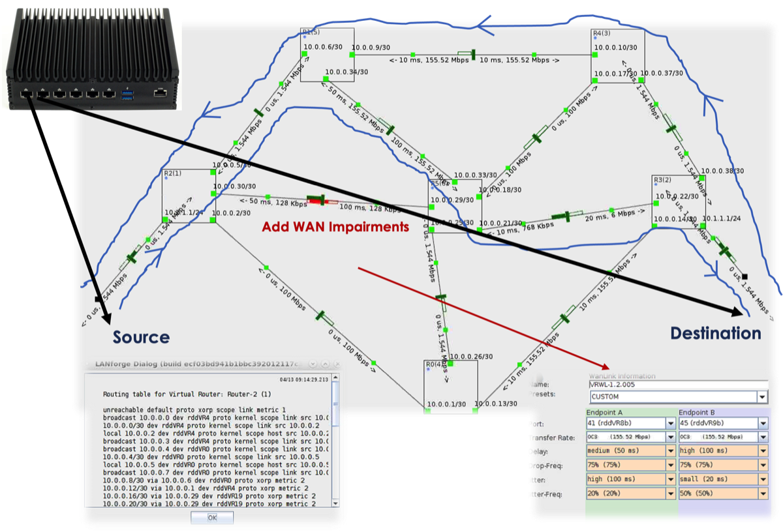Click the 10.0.0.34/30 interface label

click(346, 72)
